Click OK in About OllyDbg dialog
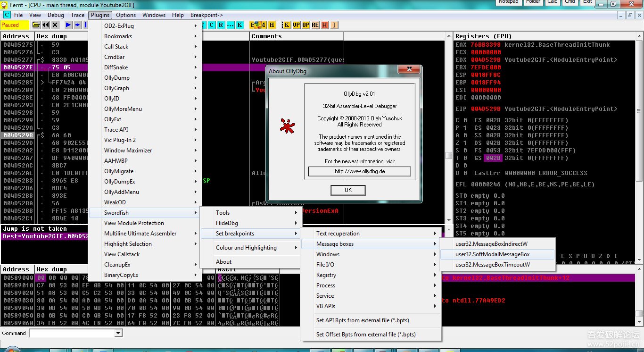 point(348,190)
